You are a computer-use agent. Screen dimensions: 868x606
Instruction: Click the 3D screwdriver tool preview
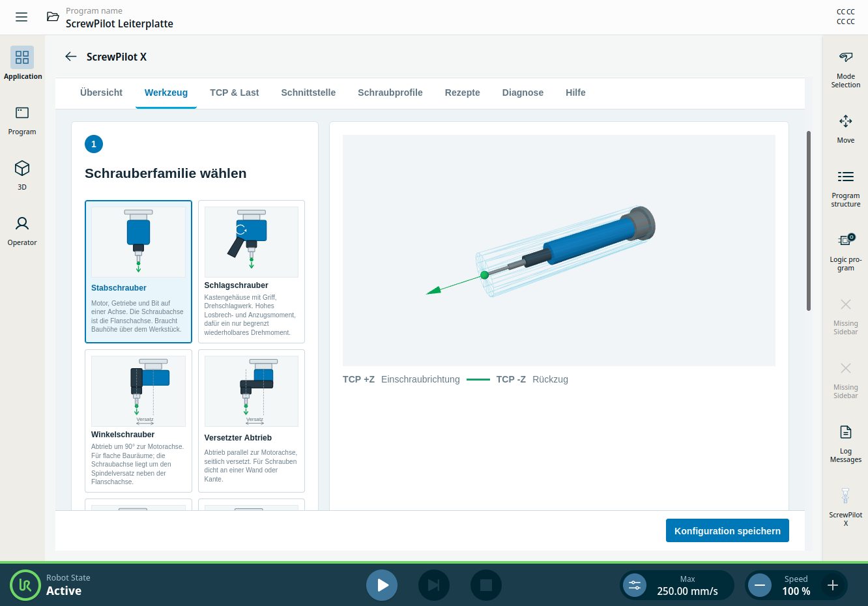(x=559, y=250)
